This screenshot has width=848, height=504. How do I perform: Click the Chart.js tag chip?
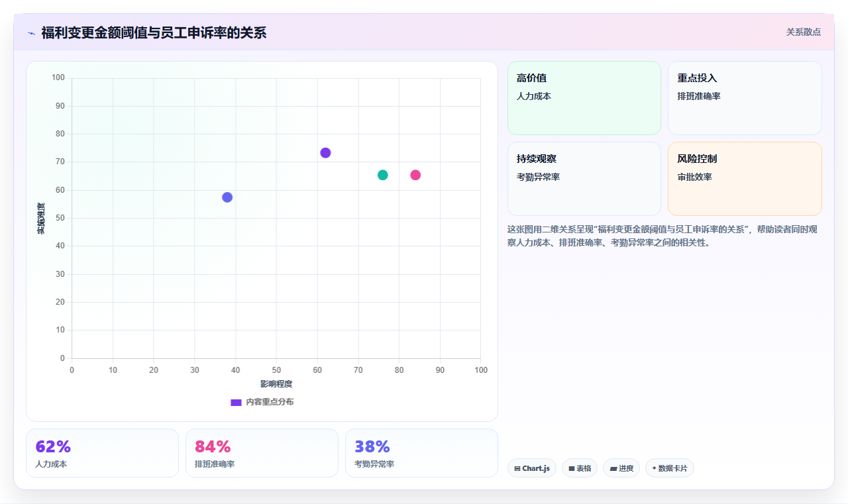pyautogui.click(x=532, y=468)
